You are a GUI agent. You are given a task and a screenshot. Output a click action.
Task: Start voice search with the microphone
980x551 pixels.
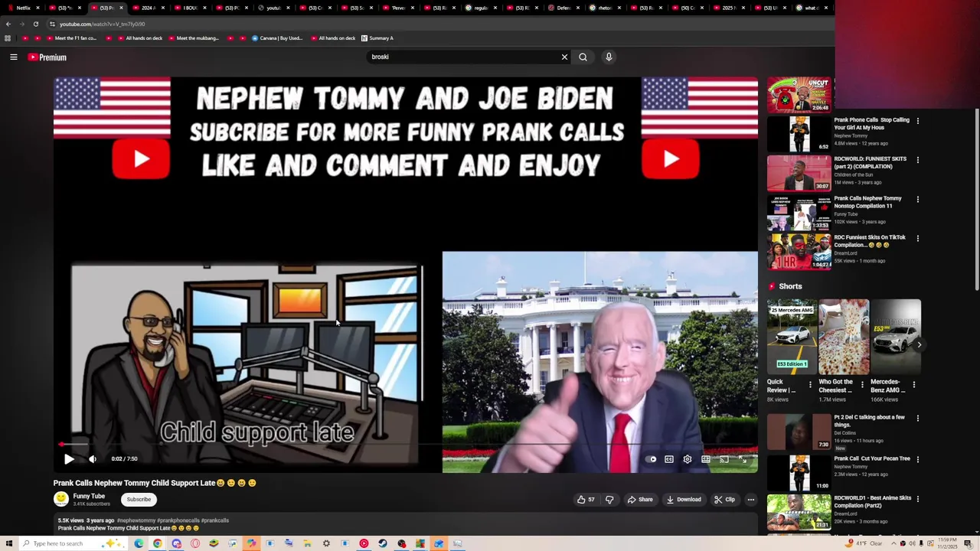pyautogui.click(x=609, y=57)
